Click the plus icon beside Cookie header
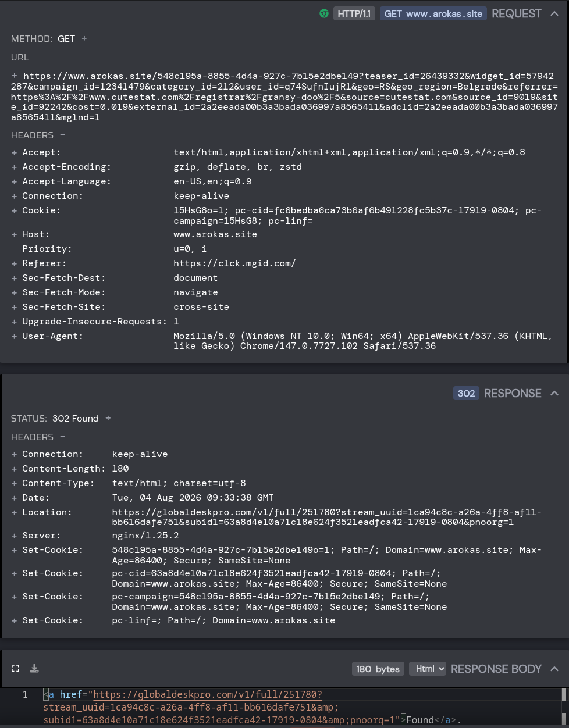 coord(15,210)
